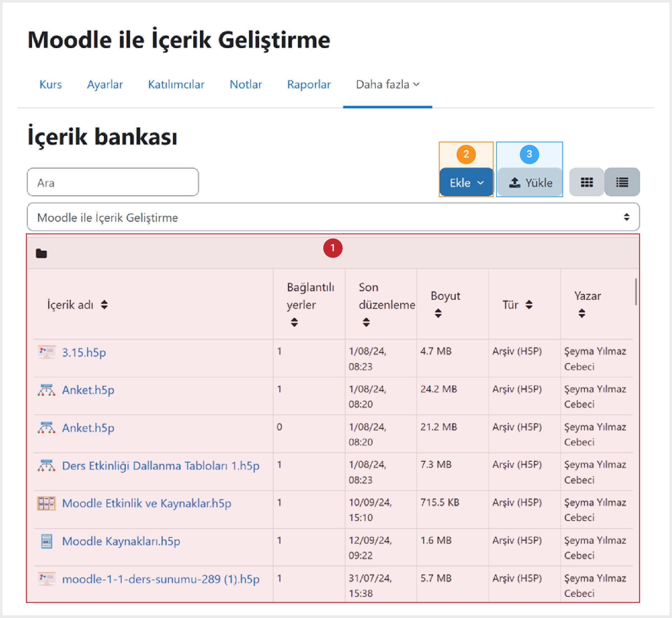This screenshot has width=672, height=618.
Task: Click the 21.2 MB size cell
Action: (439, 427)
